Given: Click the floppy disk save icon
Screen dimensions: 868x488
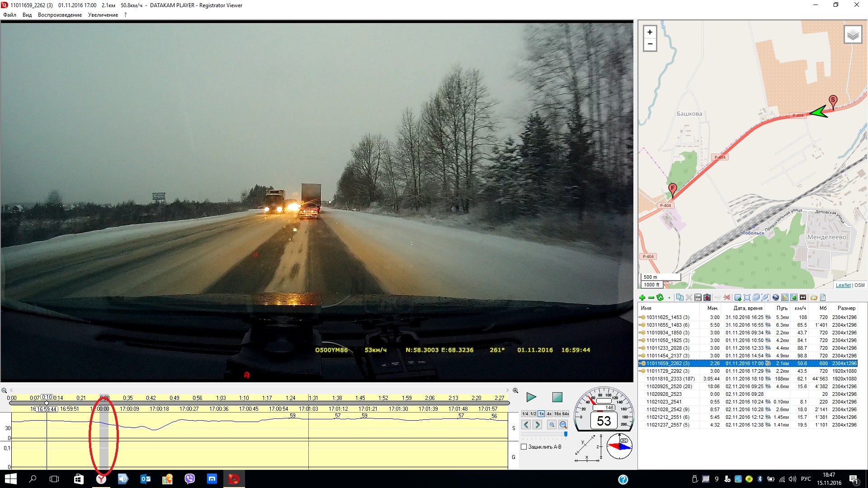Looking at the screenshot, I should (x=698, y=297).
